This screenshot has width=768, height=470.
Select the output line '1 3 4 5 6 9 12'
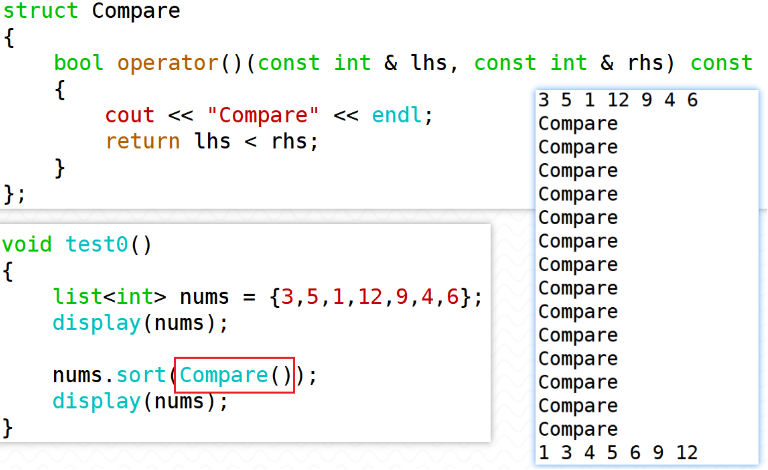point(618,452)
